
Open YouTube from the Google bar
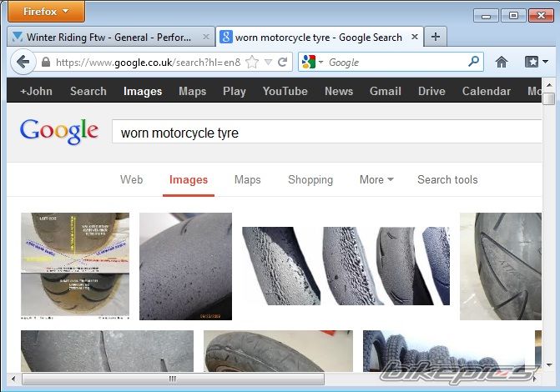tap(285, 91)
